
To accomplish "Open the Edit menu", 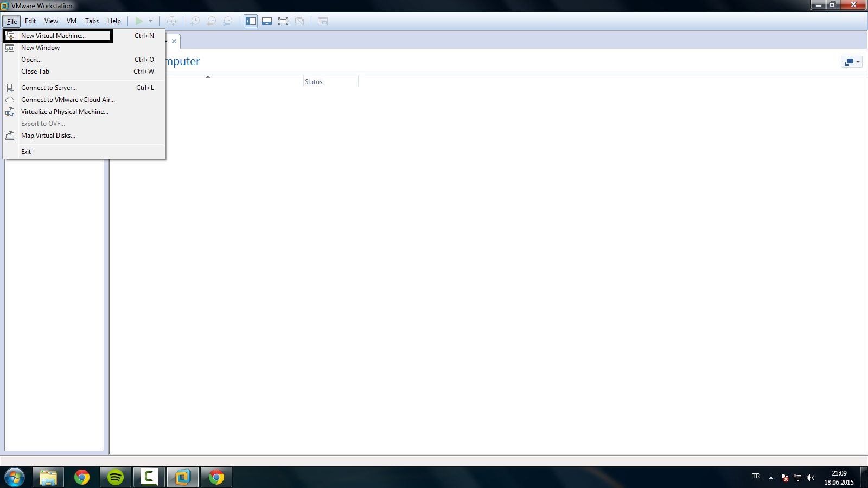I will [30, 21].
